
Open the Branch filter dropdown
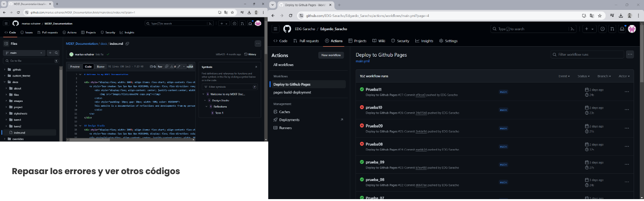604,76
